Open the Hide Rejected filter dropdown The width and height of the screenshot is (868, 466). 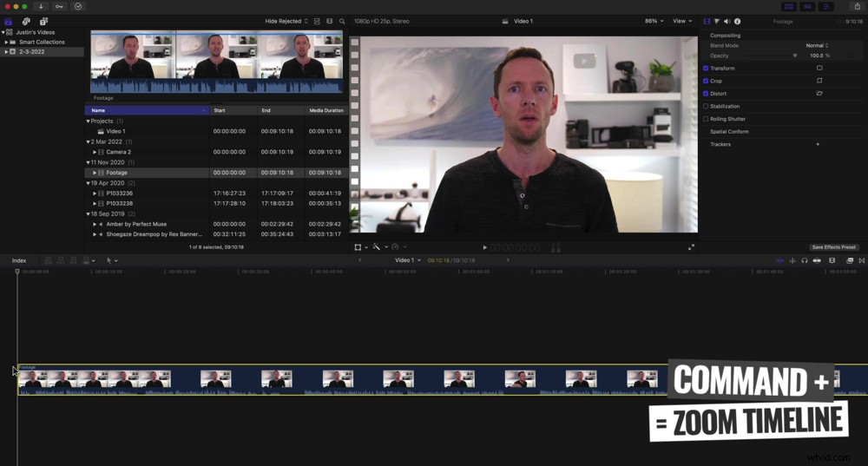pyautogui.click(x=286, y=21)
